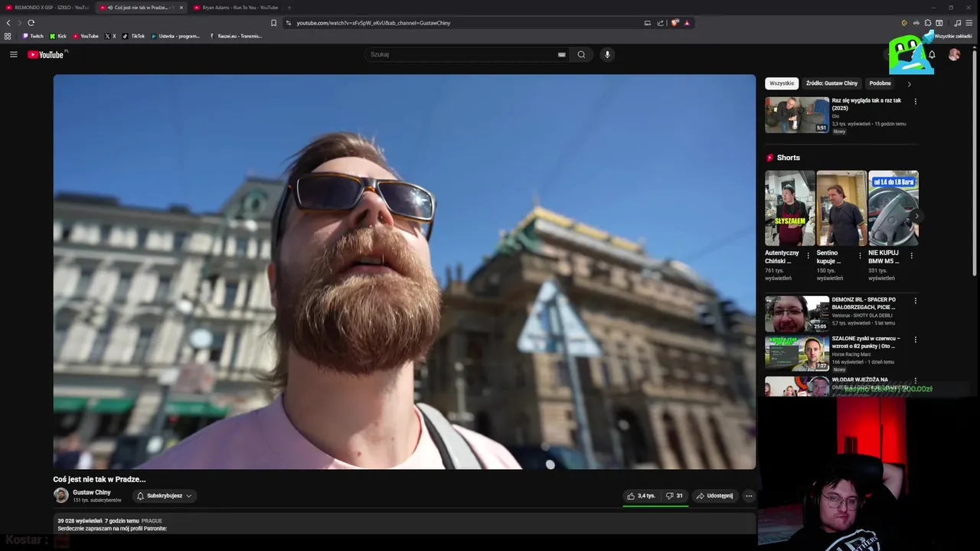Screen dimensions: 980x551
Task: Open Brave Shields lion icon
Action: point(675,23)
